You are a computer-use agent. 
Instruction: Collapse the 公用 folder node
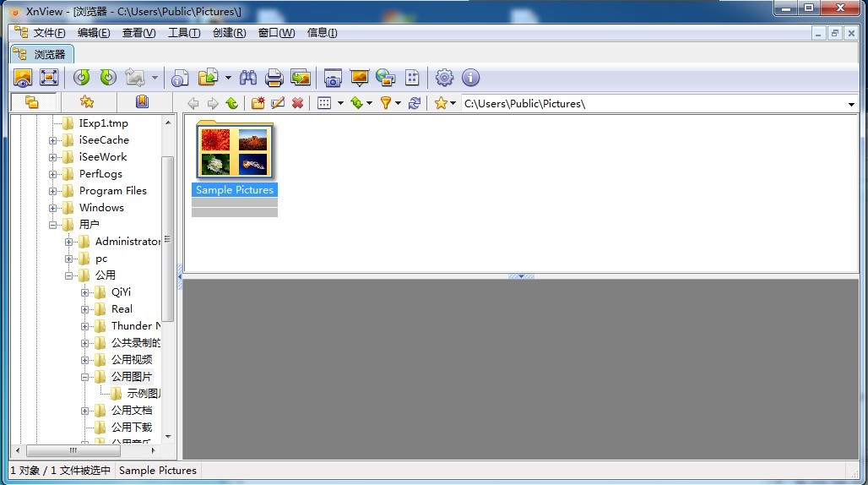pyautogui.click(x=69, y=275)
